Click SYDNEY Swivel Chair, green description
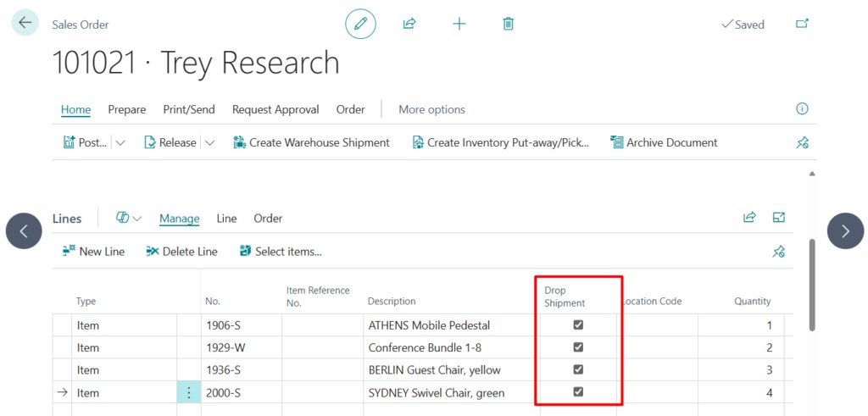 [x=437, y=393]
